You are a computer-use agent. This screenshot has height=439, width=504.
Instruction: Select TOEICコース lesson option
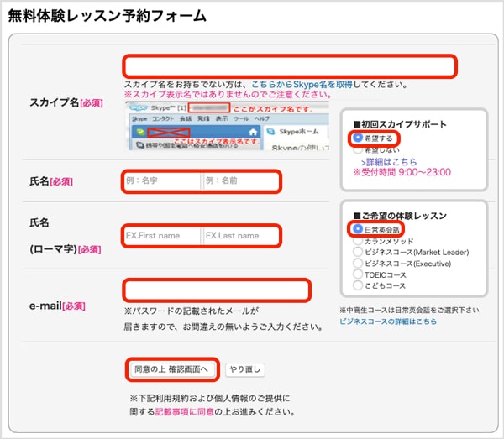(359, 274)
